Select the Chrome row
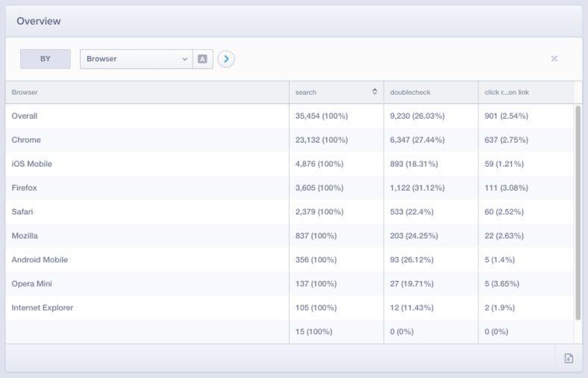This screenshot has height=378, width=588. tap(26, 140)
